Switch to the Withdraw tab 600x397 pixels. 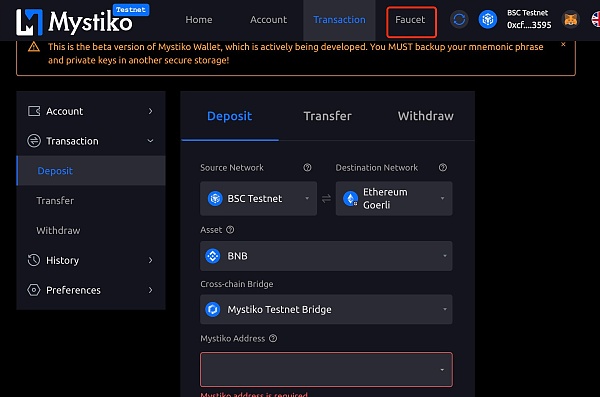[x=426, y=116]
